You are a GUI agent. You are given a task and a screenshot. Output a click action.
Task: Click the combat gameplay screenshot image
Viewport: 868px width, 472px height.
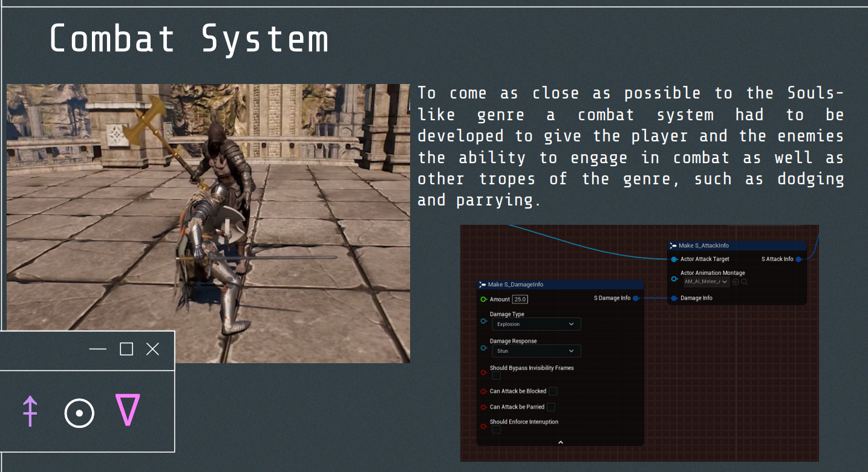pos(208,224)
